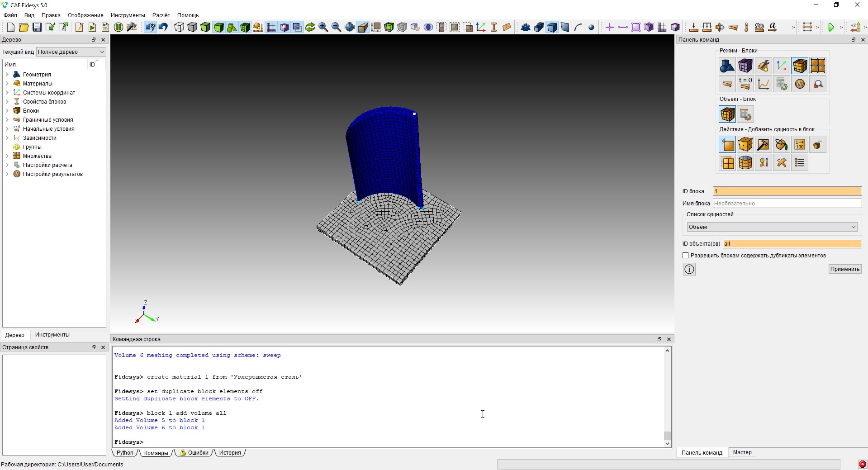Screen dimensions: 868x470
Task: Open a file with the folder icon
Action: point(24,28)
